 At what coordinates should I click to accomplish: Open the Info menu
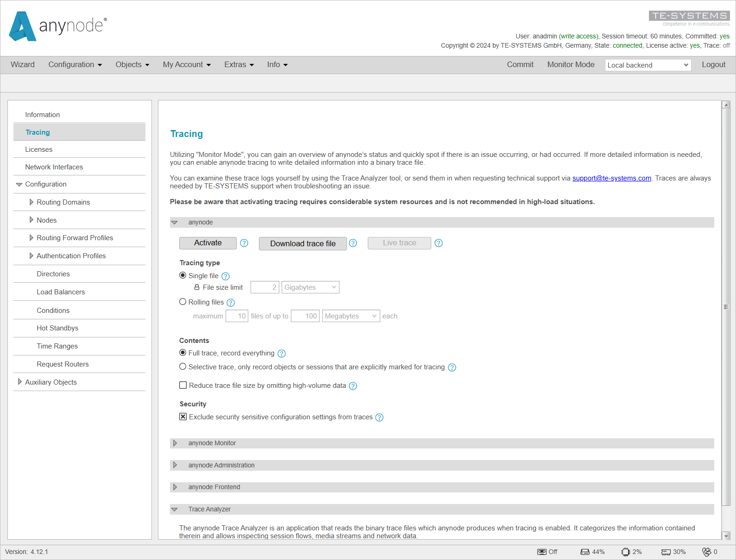[x=277, y=65]
